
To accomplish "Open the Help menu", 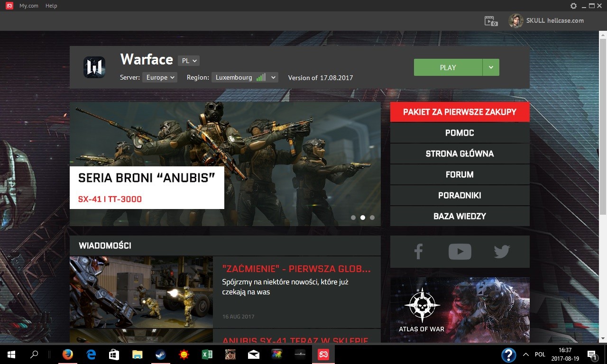I will click(x=51, y=6).
